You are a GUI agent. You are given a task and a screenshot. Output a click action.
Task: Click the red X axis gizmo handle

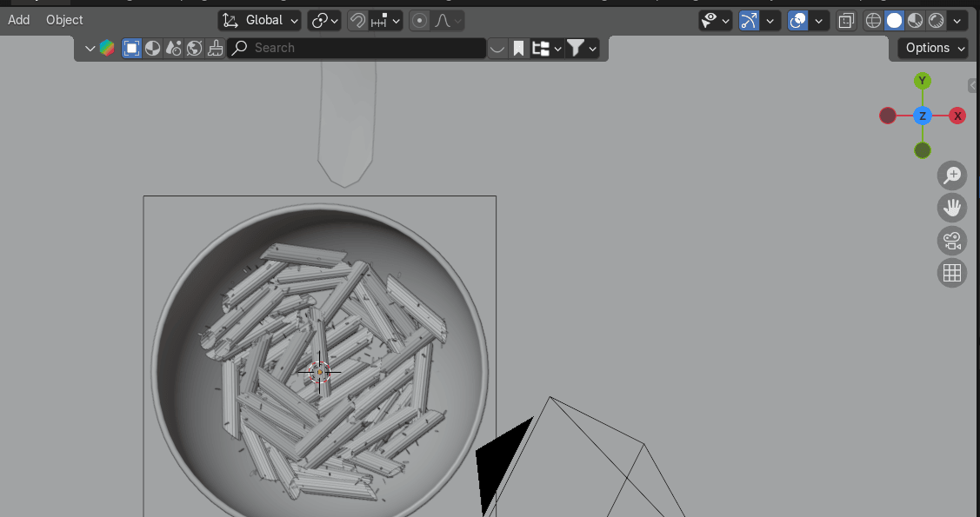pyautogui.click(x=957, y=116)
